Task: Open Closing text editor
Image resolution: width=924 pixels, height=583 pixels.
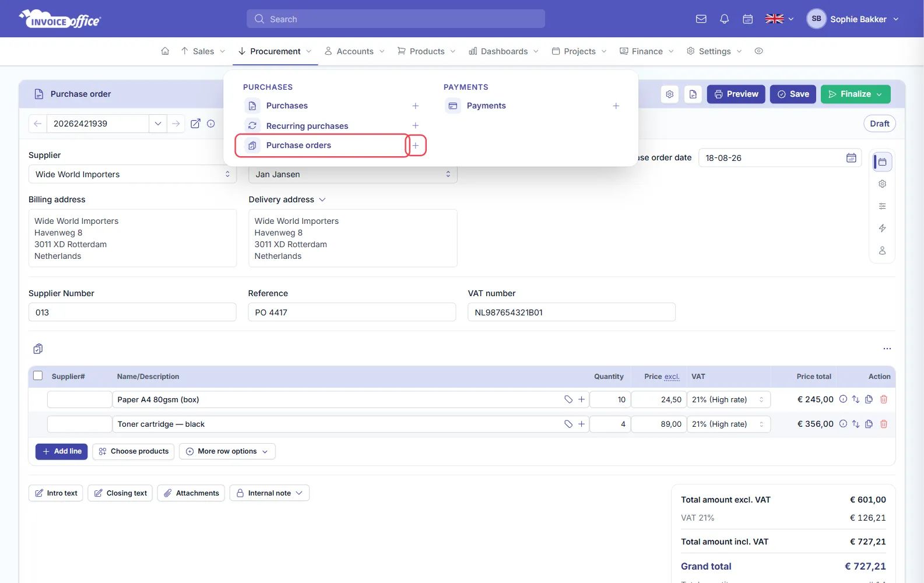Action: pyautogui.click(x=120, y=493)
